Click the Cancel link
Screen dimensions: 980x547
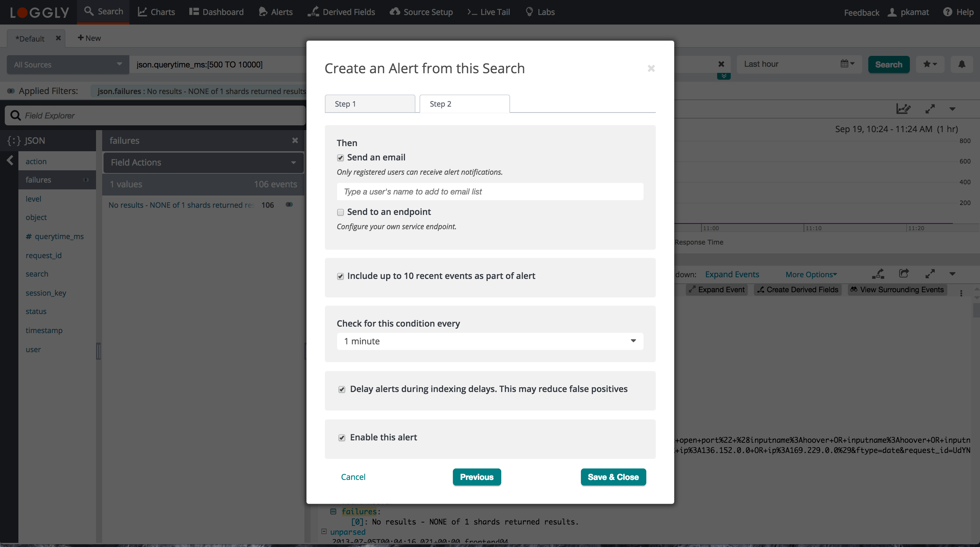(x=353, y=477)
